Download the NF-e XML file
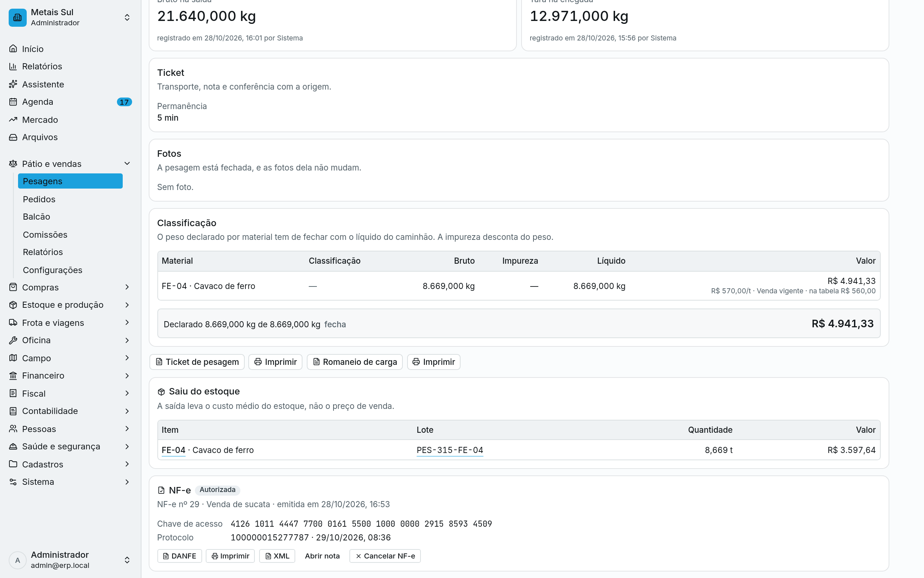This screenshot has width=924, height=578. (277, 556)
